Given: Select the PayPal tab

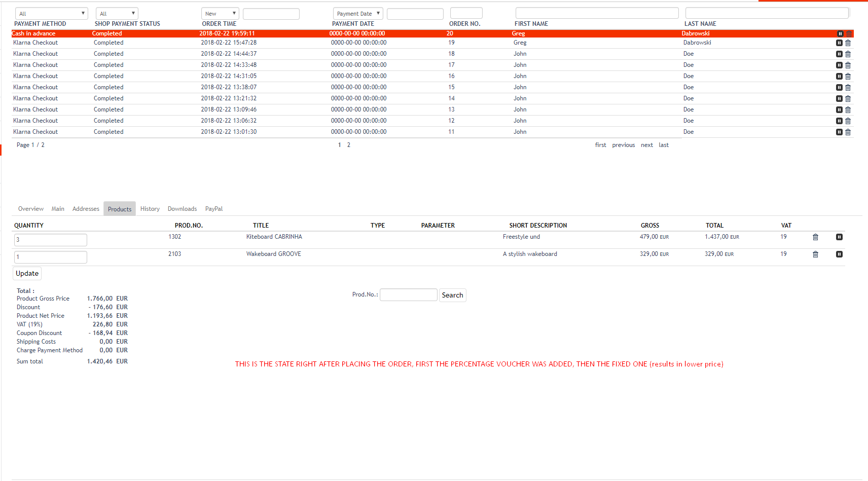Looking at the screenshot, I should 213,209.
